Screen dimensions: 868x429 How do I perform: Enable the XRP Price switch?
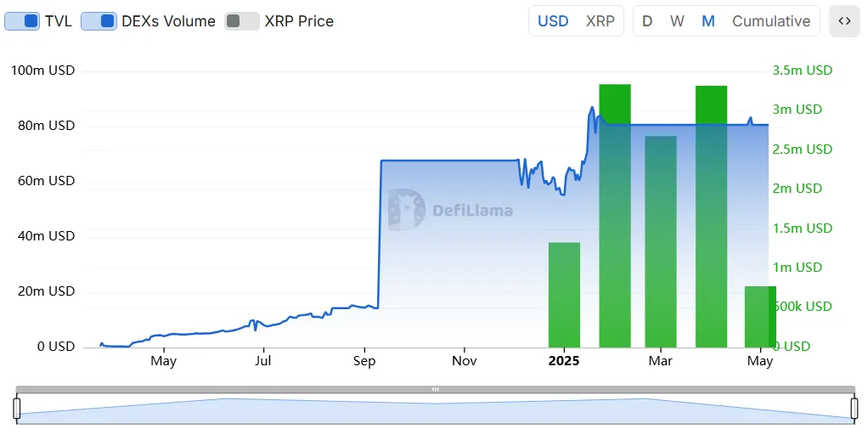(x=242, y=21)
